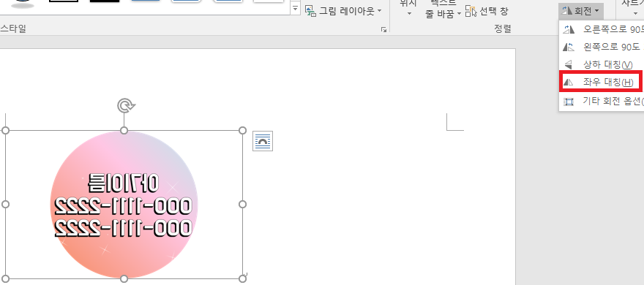Click the top-center sizing handle
Screen dimensions: 644x285
(124, 130)
